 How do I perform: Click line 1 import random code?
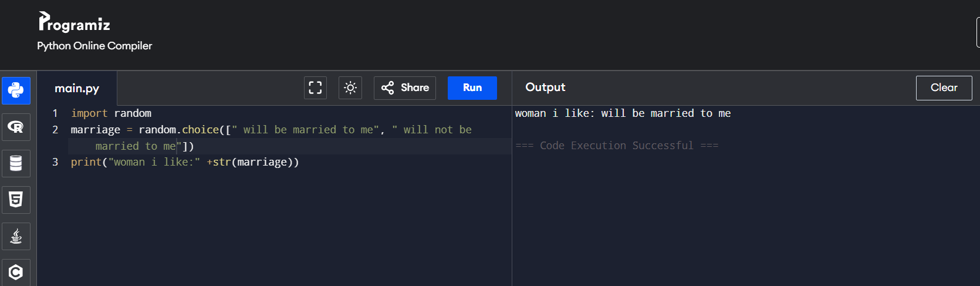[x=111, y=113]
